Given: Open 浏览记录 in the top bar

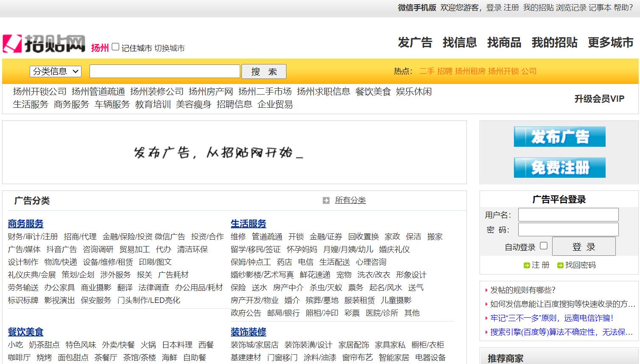Looking at the screenshot, I should pos(571,8).
